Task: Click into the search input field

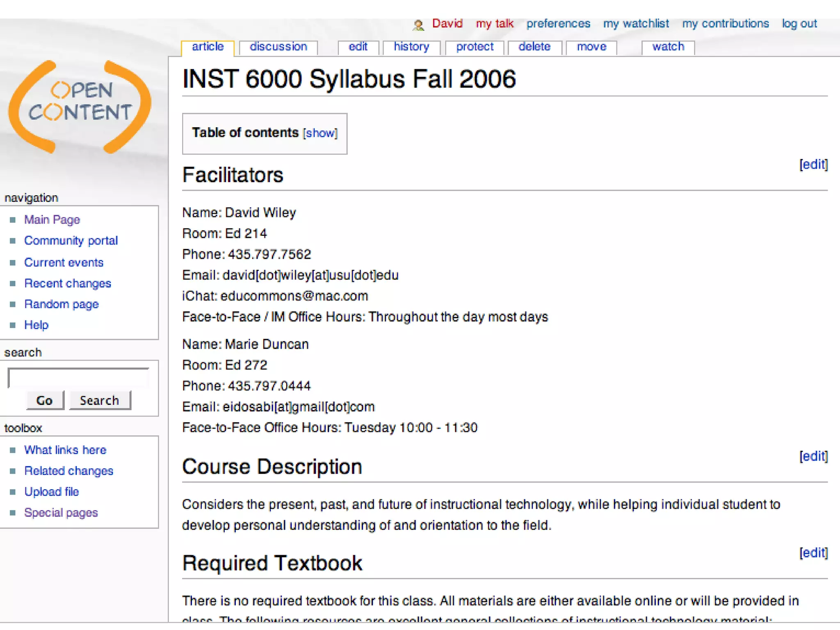Action: coord(78,378)
